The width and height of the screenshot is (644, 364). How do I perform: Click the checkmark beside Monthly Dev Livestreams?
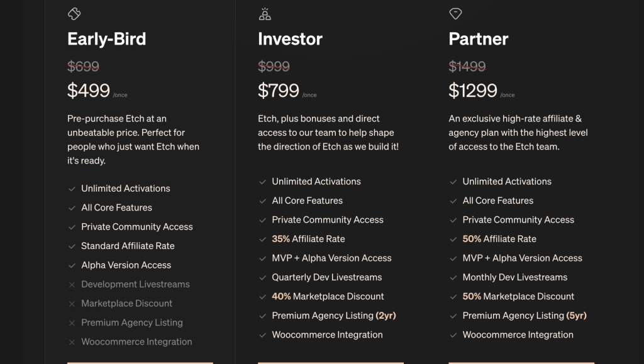click(453, 278)
